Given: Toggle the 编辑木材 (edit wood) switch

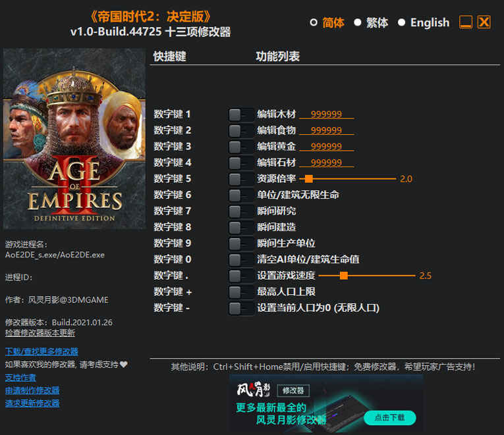Looking at the screenshot, I should [240, 115].
